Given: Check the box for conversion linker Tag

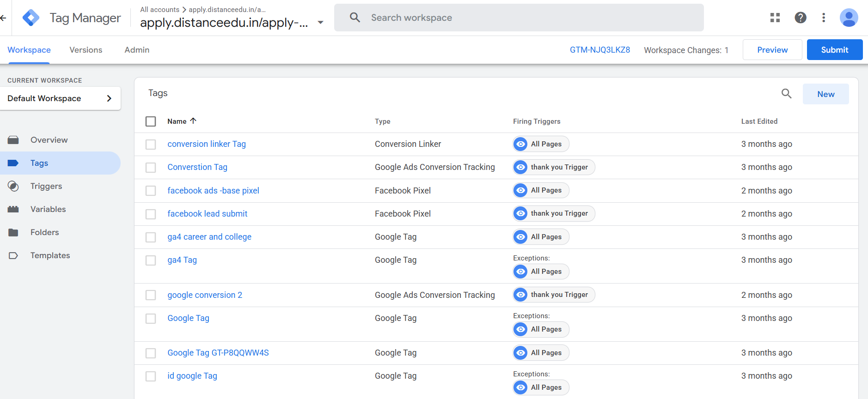Looking at the screenshot, I should point(151,145).
